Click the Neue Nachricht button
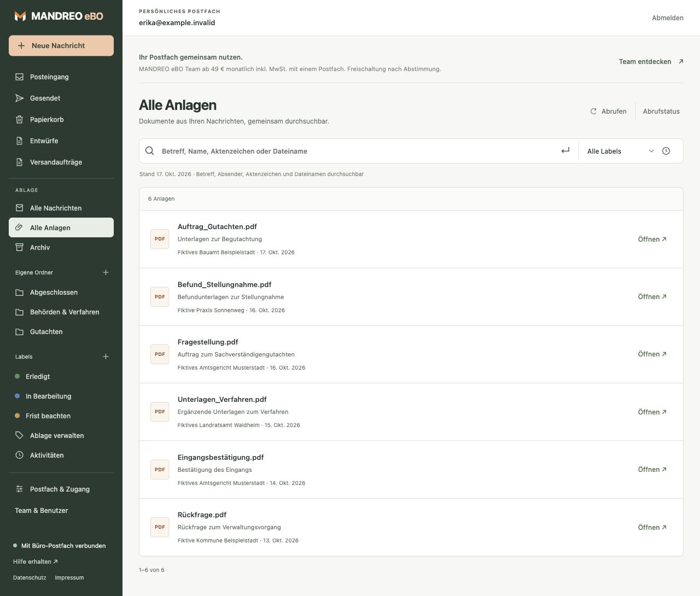 (61, 45)
